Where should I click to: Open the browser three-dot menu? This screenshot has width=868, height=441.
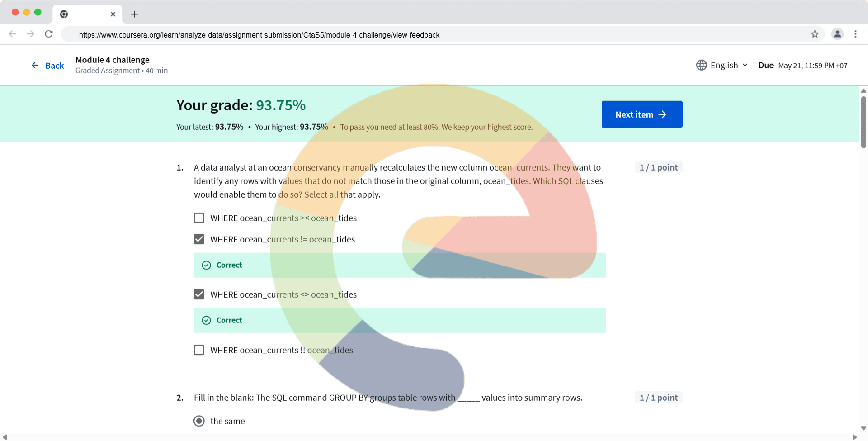[855, 34]
